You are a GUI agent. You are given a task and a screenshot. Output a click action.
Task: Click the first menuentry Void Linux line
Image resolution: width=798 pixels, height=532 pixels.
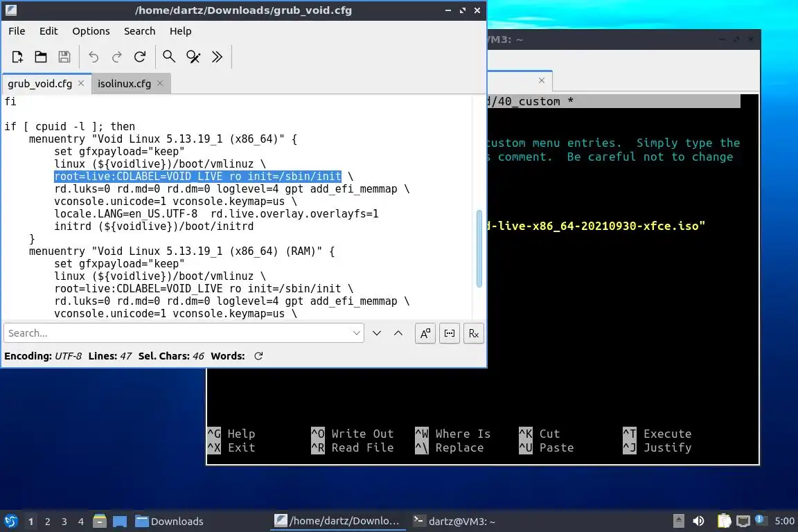click(x=163, y=139)
